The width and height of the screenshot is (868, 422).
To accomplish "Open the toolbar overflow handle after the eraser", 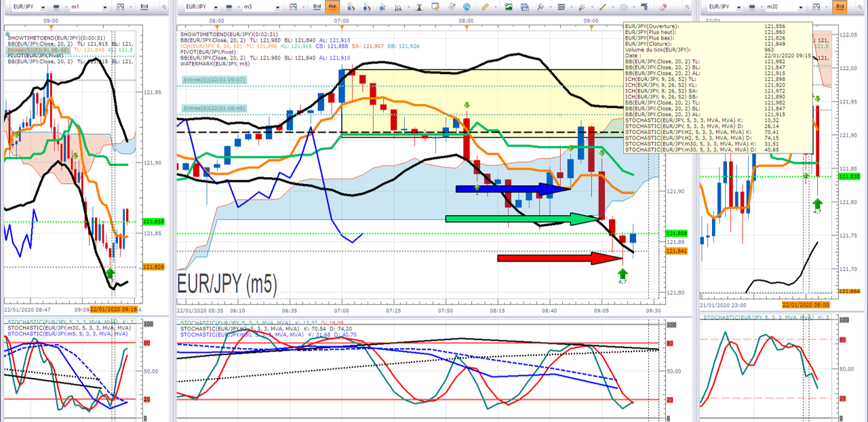I will 687,7.
